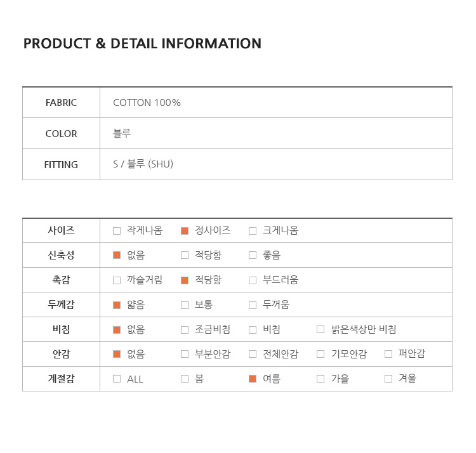Check the 작게나옴 size checkbox
Screen dimensions: 476x453
[117, 231]
